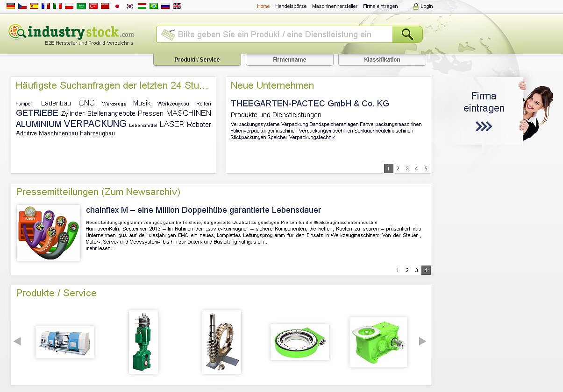This screenshot has width=563, height=392.
Task: Open Maschinenhersteller in the top menu
Action: pos(335,7)
